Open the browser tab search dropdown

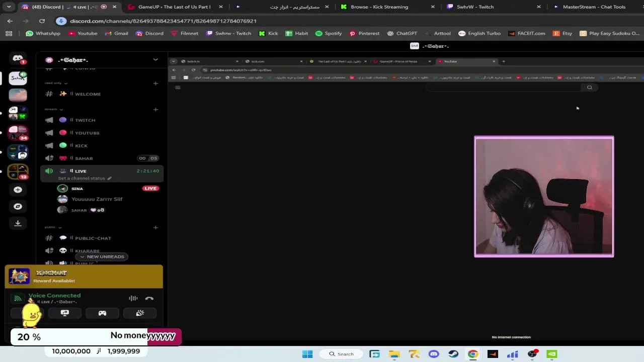9,7
